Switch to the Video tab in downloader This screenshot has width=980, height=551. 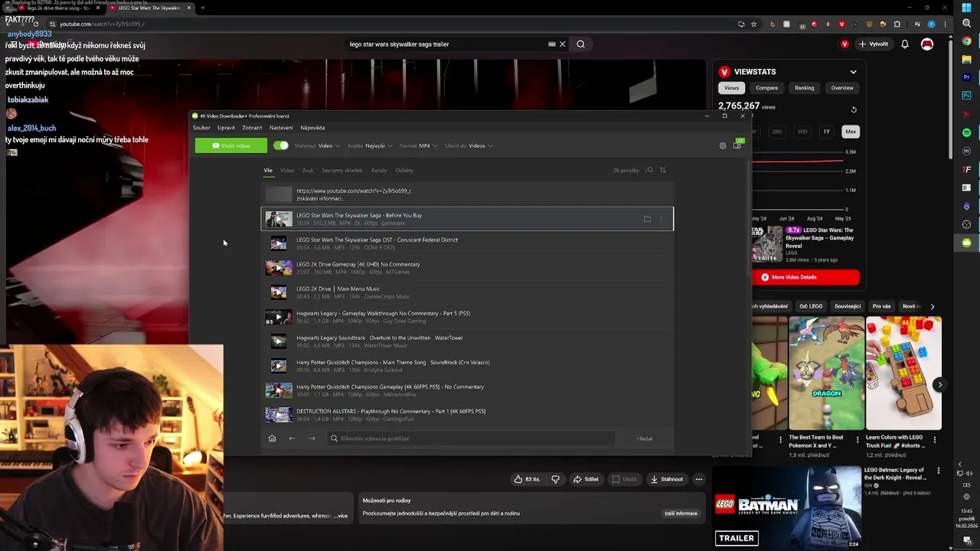pyautogui.click(x=287, y=170)
